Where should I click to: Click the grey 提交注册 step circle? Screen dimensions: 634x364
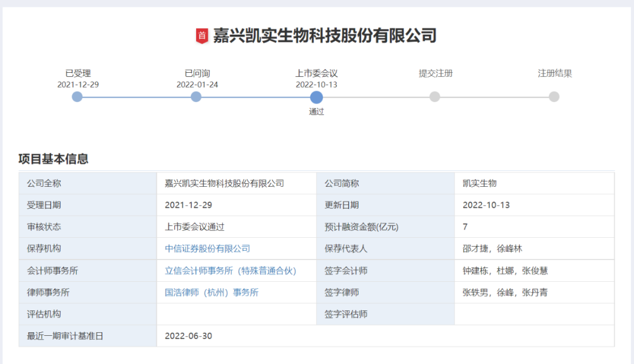pos(434,97)
